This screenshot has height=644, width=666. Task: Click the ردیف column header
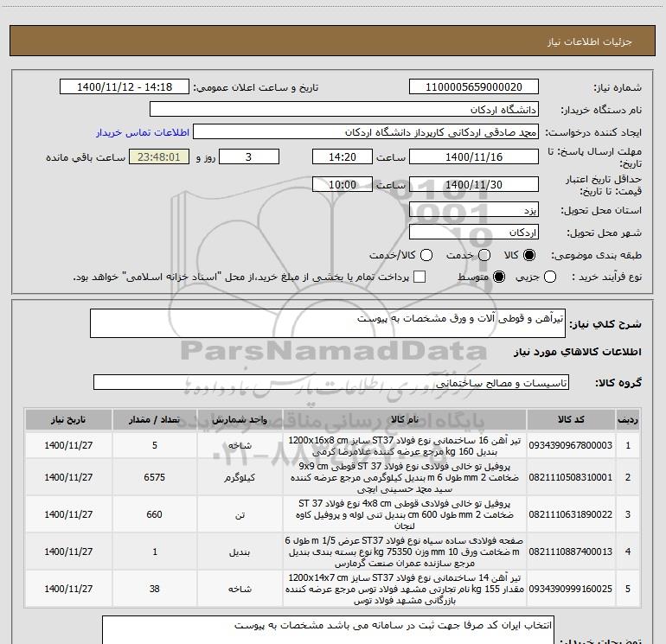627,419
